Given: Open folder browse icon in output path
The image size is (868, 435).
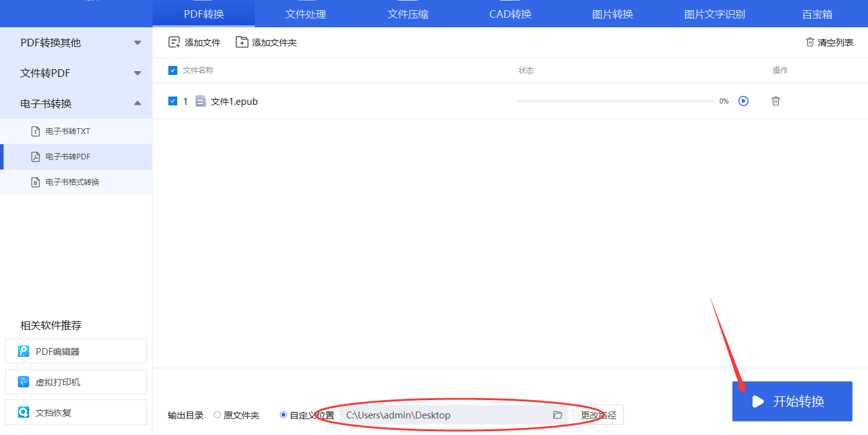Looking at the screenshot, I should 558,415.
